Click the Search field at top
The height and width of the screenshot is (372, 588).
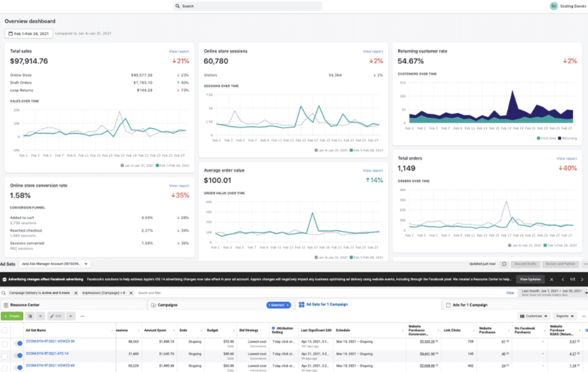[x=248, y=6]
